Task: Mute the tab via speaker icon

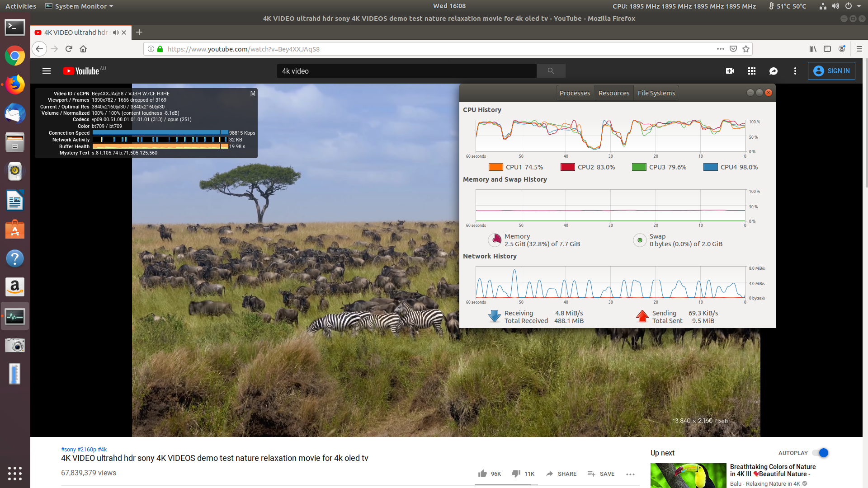Action: 116,33
